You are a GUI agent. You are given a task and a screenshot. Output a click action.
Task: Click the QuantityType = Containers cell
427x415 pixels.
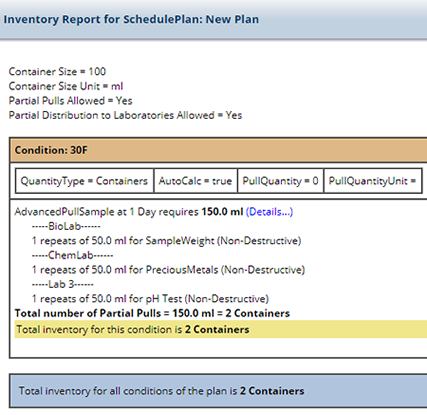pyautogui.click(x=84, y=181)
